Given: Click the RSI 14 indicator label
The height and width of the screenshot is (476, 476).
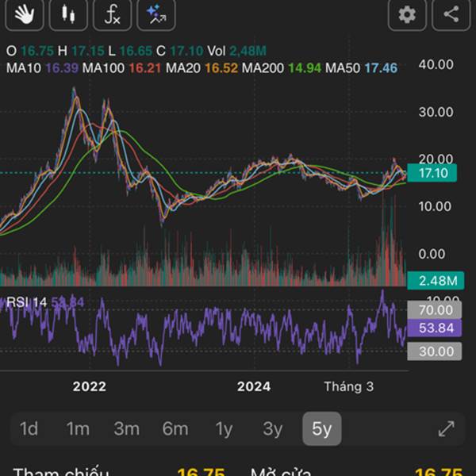Looking at the screenshot, I should (28, 301).
